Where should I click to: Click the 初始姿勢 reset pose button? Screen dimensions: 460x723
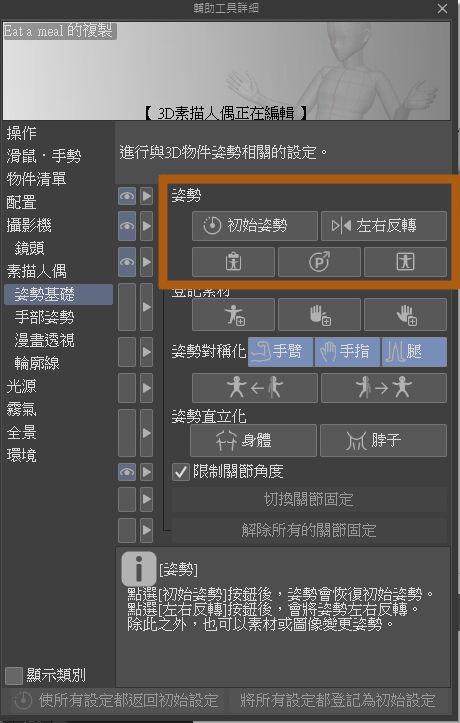click(x=255, y=226)
